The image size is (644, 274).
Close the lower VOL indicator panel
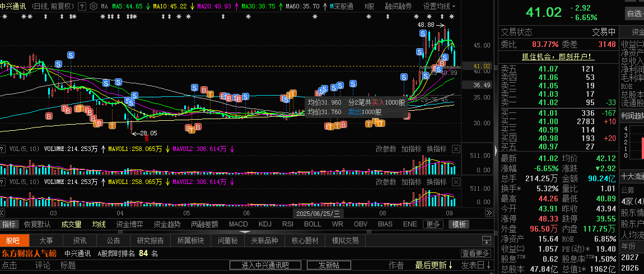point(455,181)
